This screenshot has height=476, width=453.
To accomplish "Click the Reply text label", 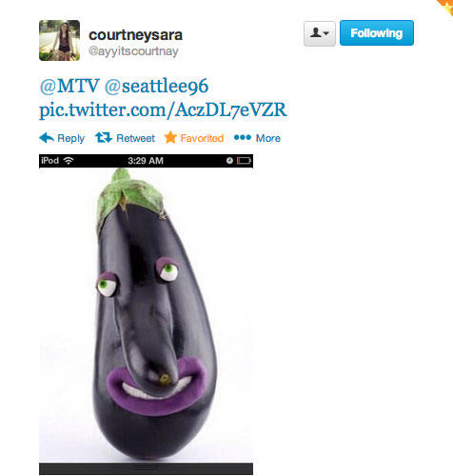I will [x=70, y=138].
